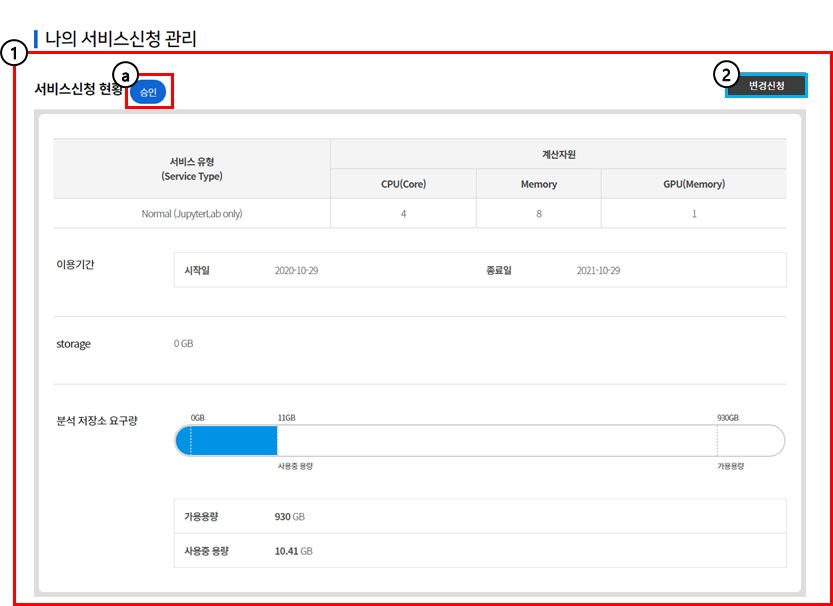
Task: Select the 10.41 GB value
Action: (x=293, y=551)
